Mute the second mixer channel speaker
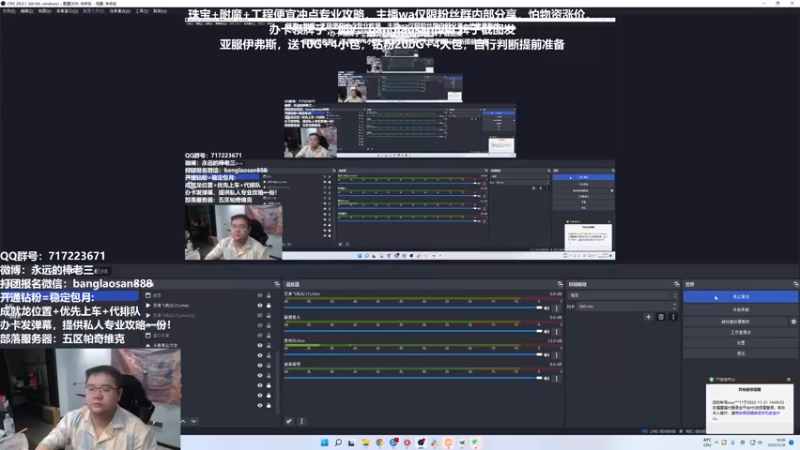 (x=547, y=331)
